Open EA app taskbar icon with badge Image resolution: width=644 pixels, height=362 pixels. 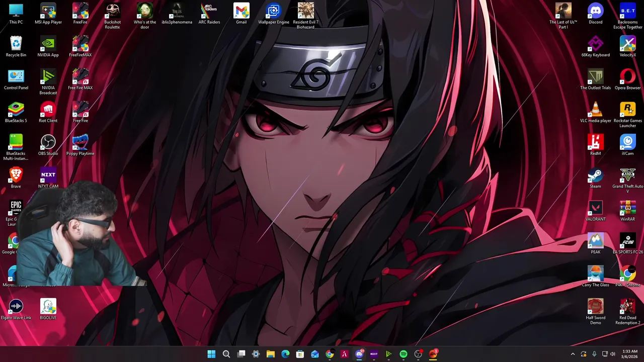click(433, 354)
